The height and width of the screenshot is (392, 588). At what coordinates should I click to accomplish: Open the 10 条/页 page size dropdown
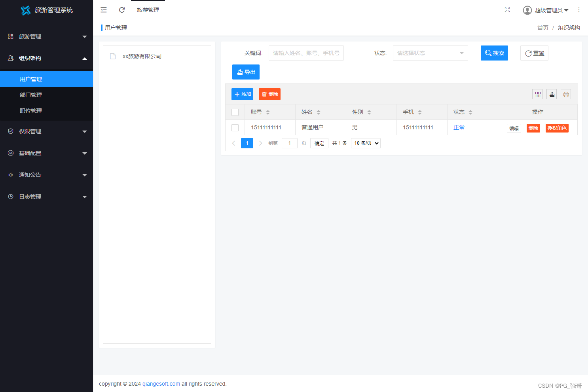click(366, 143)
